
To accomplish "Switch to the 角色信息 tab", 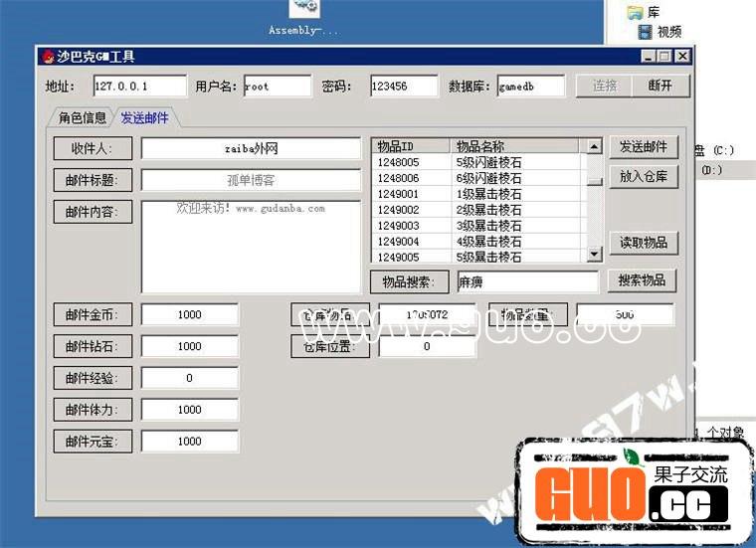I will [82, 117].
